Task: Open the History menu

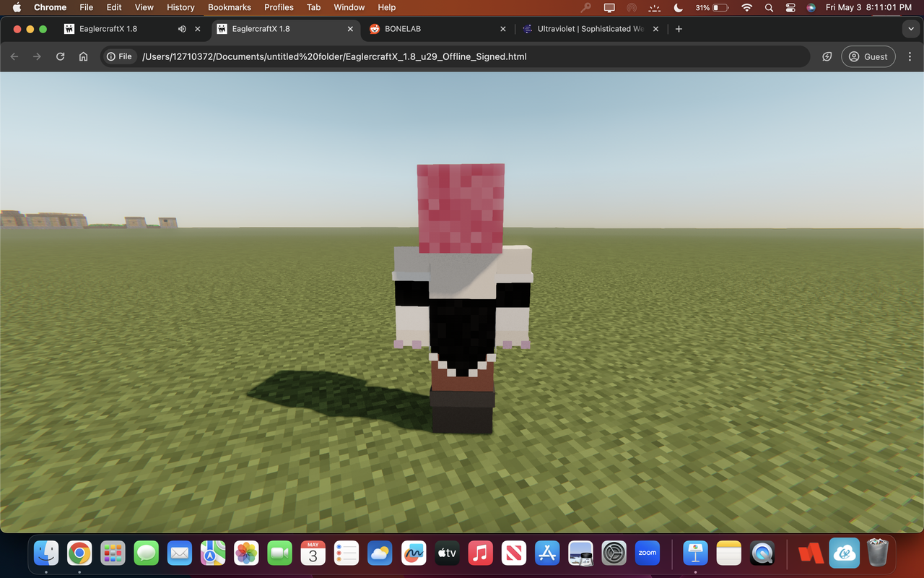Action: click(x=180, y=7)
